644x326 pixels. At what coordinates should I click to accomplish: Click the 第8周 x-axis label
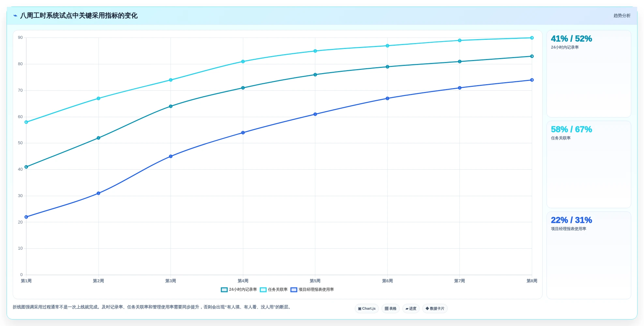[532, 281]
